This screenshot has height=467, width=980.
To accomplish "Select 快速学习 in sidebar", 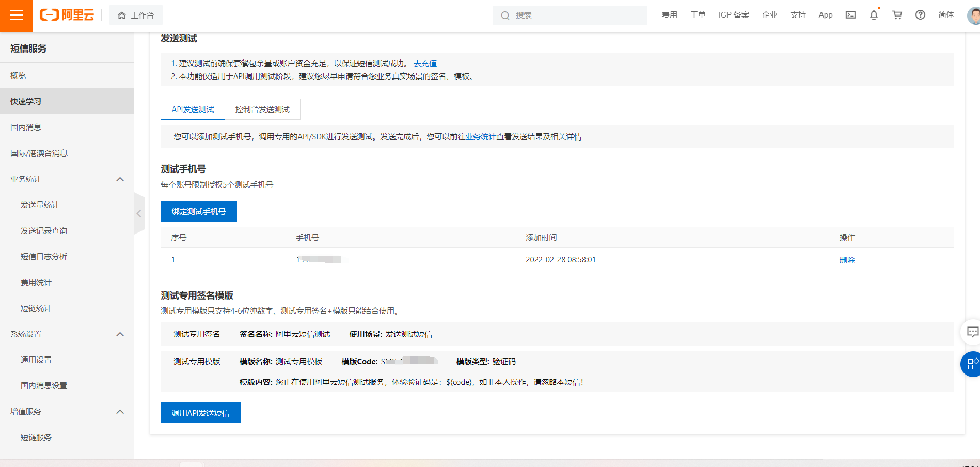I will pyautogui.click(x=67, y=101).
